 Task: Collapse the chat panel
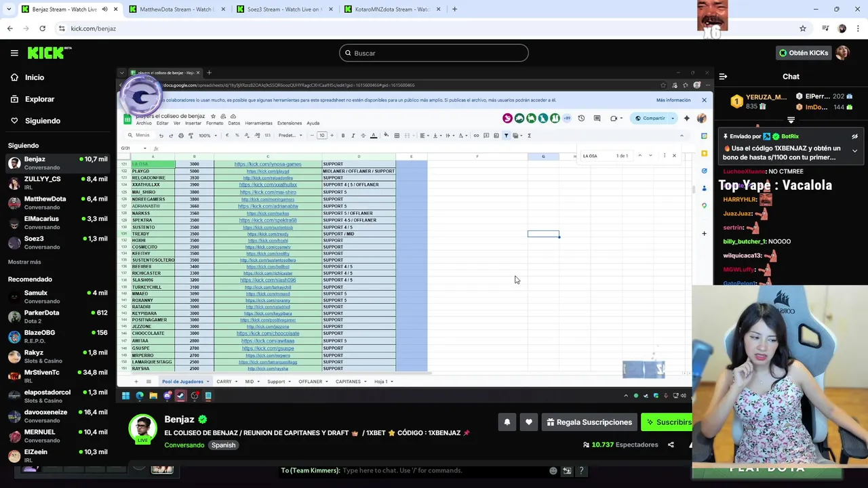723,77
